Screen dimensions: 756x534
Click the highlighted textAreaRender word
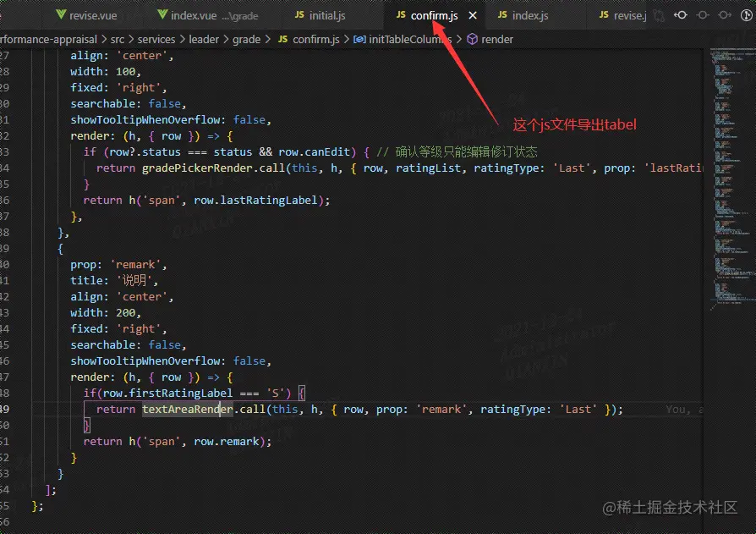click(x=188, y=409)
